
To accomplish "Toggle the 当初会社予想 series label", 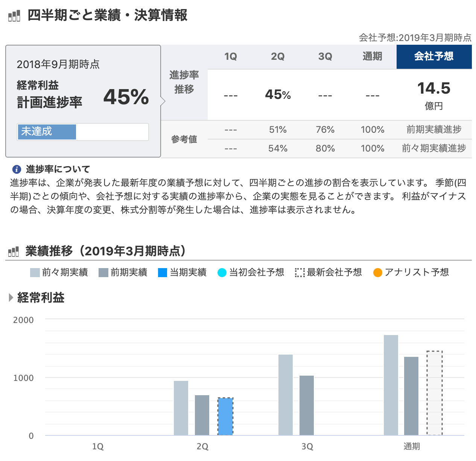I will (257, 272).
